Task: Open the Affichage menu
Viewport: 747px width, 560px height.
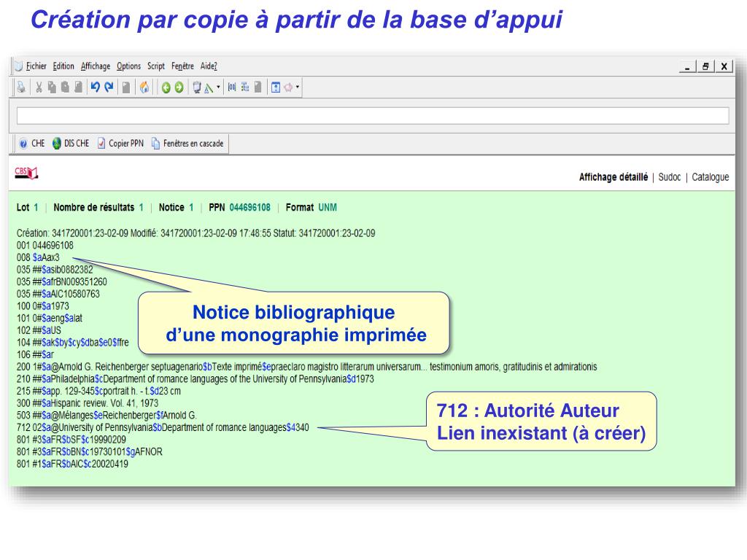Action: point(96,66)
